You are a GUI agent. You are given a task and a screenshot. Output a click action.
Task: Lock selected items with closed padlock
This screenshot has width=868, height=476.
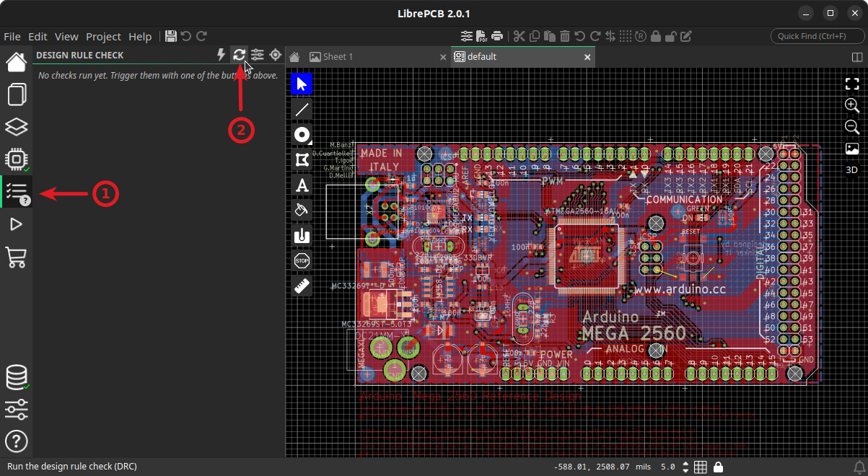click(656, 36)
